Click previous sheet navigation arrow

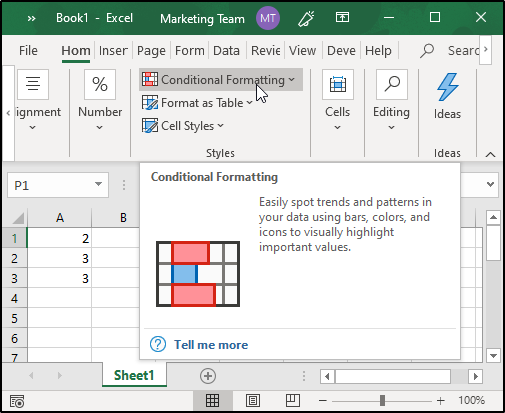(31, 376)
